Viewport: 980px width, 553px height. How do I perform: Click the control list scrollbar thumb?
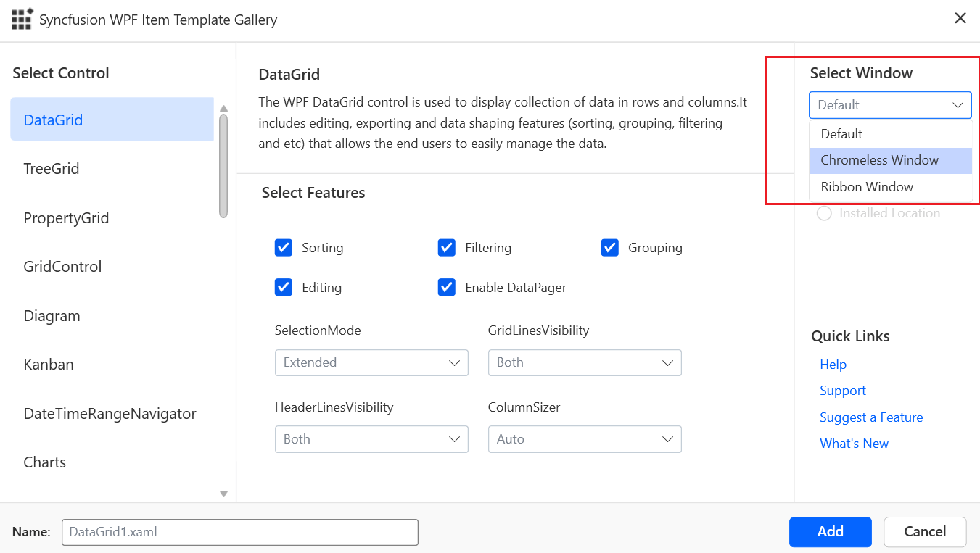(x=223, y=165)
